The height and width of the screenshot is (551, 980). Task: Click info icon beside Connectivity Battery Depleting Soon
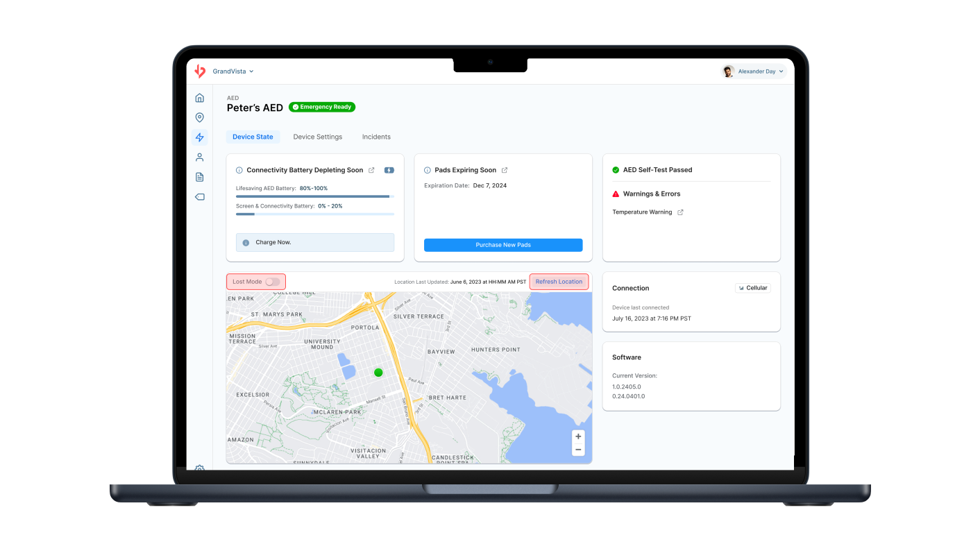pyautogui.click(x=239, y=170)
